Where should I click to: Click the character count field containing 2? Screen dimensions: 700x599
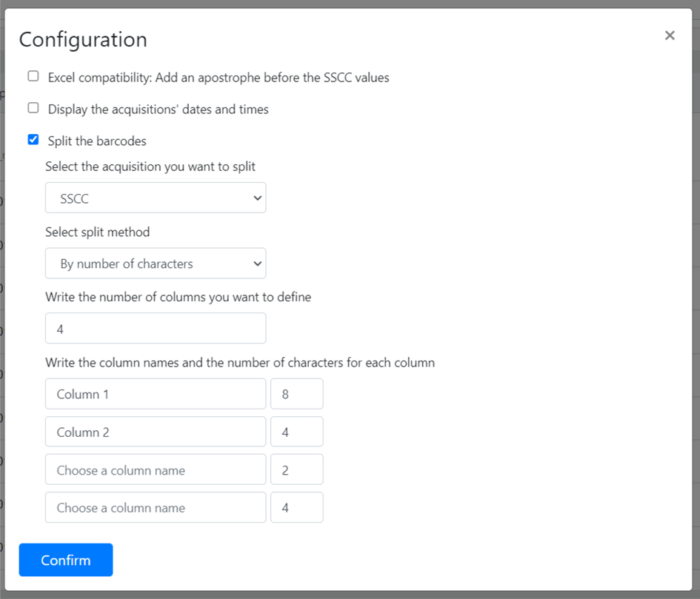[297, 469]
